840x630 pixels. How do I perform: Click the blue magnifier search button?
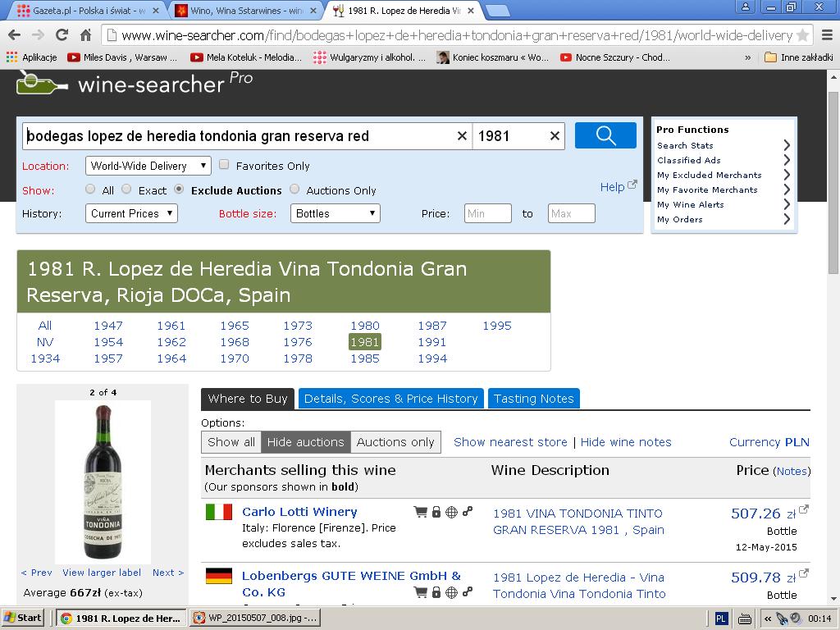coord(605,135)
